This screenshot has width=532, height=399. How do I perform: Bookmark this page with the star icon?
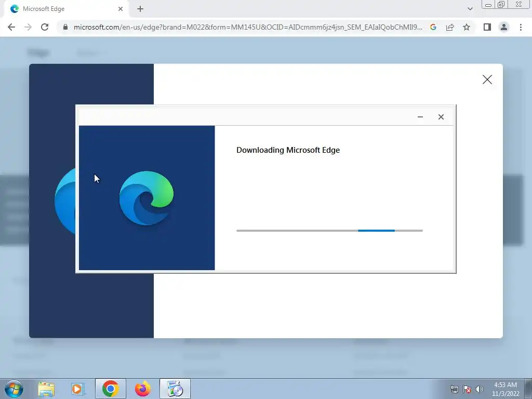click(x=467, y=27)
